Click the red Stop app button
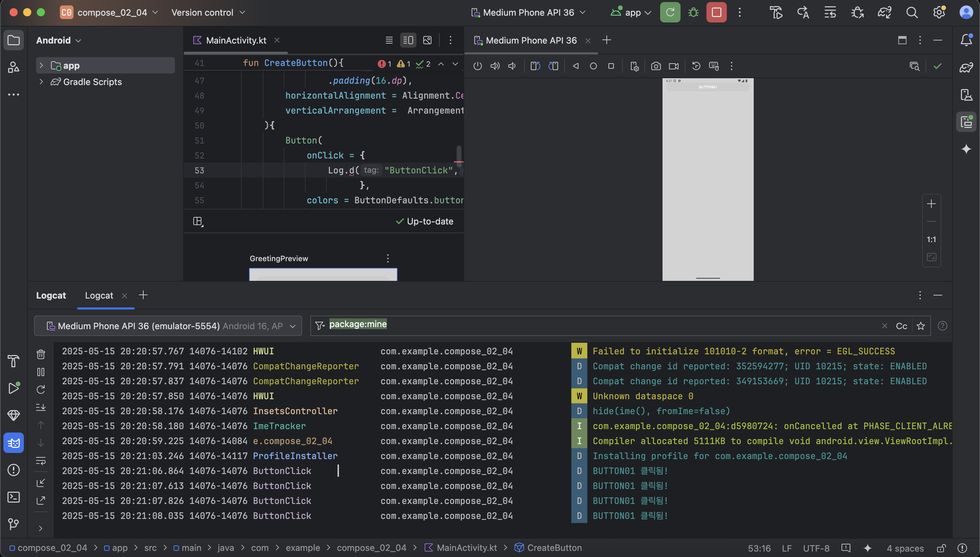The image size is (980, 557). coord(716,12)
